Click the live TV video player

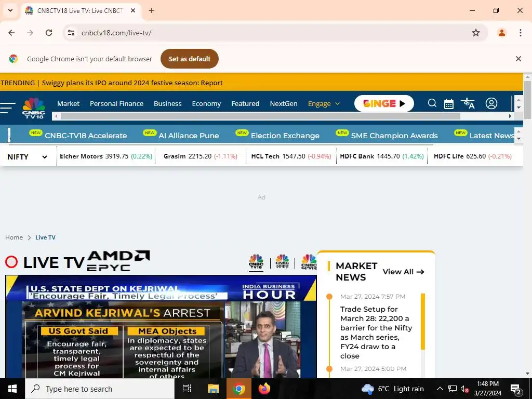point(161,326)
